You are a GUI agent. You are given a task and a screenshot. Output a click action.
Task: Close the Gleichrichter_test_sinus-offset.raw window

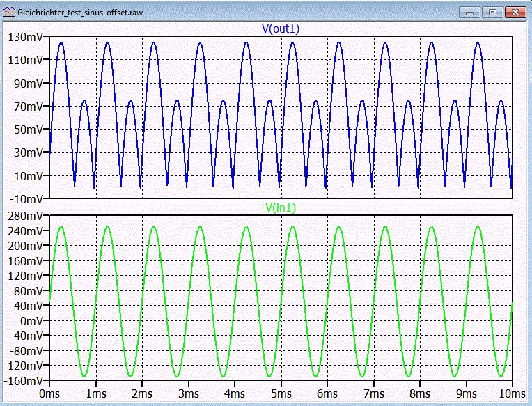[515, 13]
